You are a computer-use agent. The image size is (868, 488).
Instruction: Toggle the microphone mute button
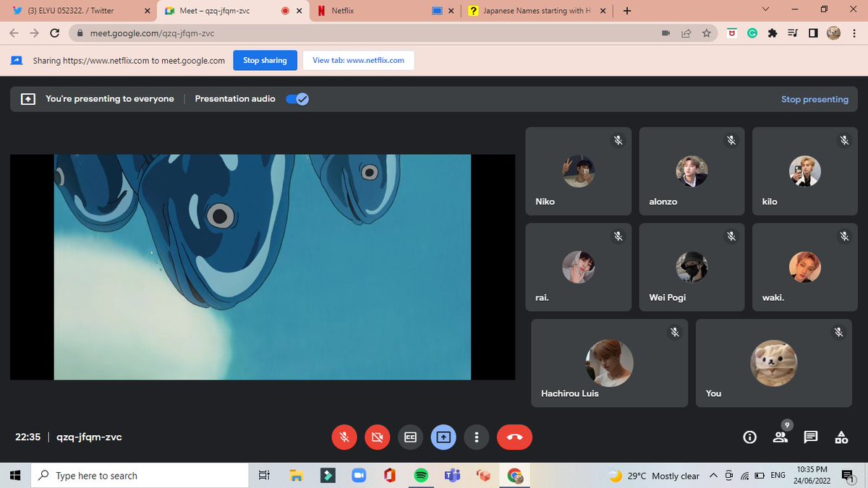click(344, 437)
